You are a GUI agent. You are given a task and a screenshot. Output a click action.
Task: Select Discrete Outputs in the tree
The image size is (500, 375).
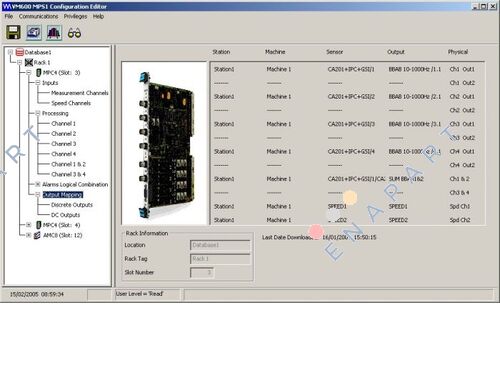click(72, 205)
